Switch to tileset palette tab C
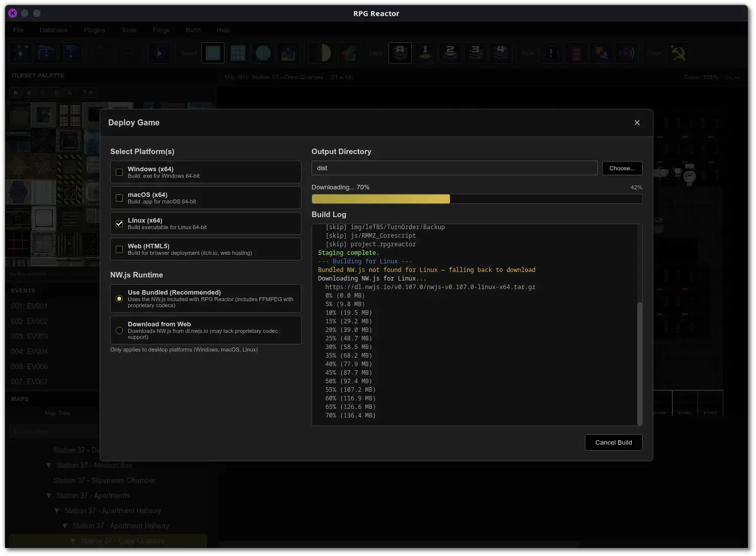This screenshot has width=756, height=556. coord(43,93)
